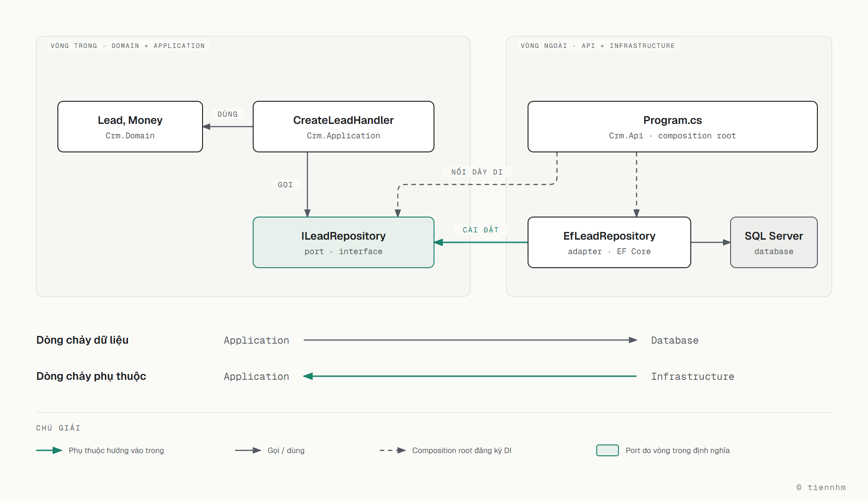Screen dimensions: 868x501
Task: Click the adapter · EF Core subtitle
Action: [609, 251]
